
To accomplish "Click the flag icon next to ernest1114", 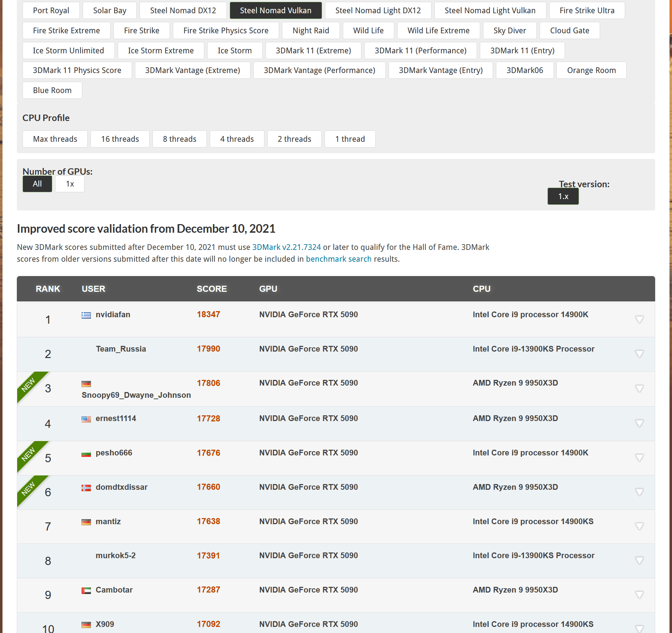I will coord(86,419).
